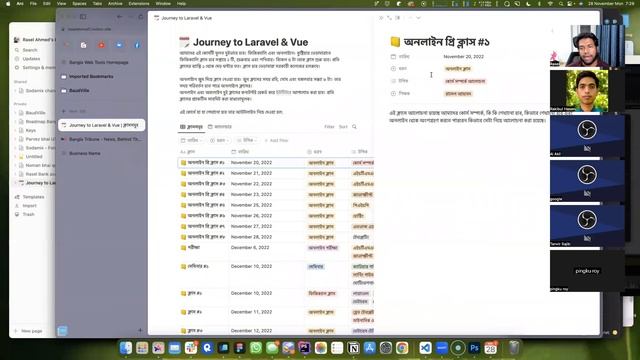This screenshot has height=360, width=640.
Task: Go back using Arc's back arrow
Action: 119,17
